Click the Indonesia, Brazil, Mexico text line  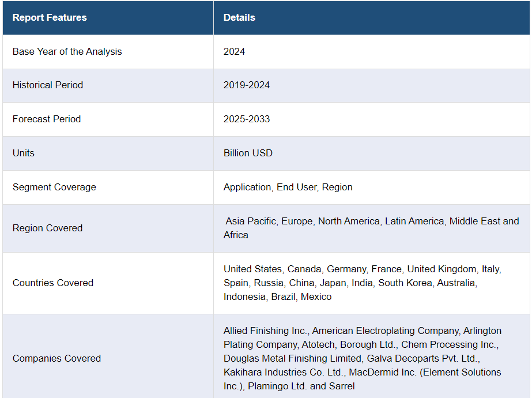coord(278,296)
